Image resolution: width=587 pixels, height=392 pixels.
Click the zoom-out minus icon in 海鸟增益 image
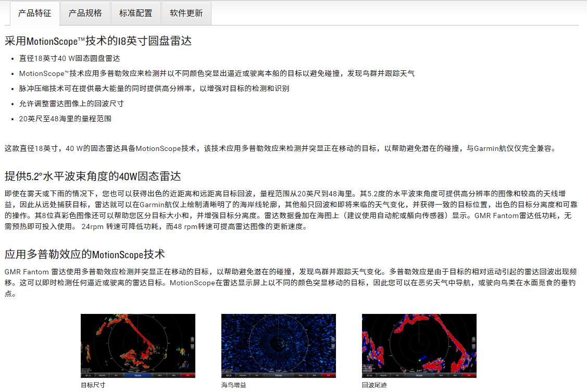tap(333, 346)
